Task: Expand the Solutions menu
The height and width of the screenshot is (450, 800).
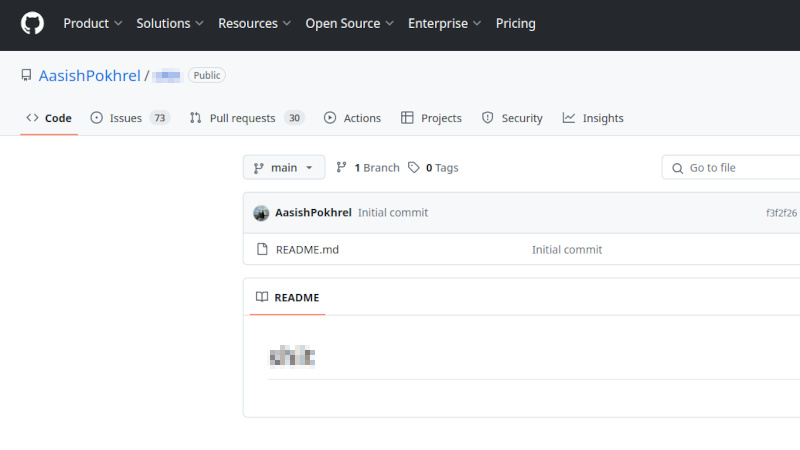Action: coord(170,23)
